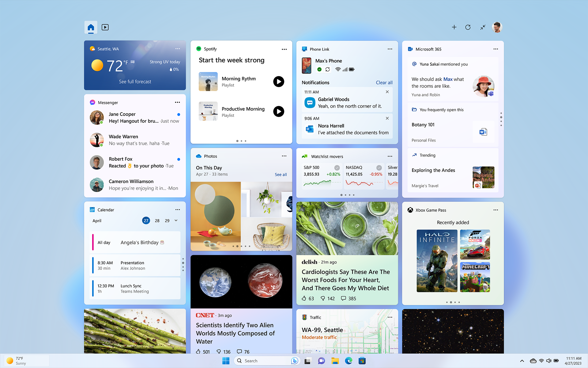Click the Halo Infinite game thumbnail
The height and width of the screenshot is (368, 588).
click(437, 260)
